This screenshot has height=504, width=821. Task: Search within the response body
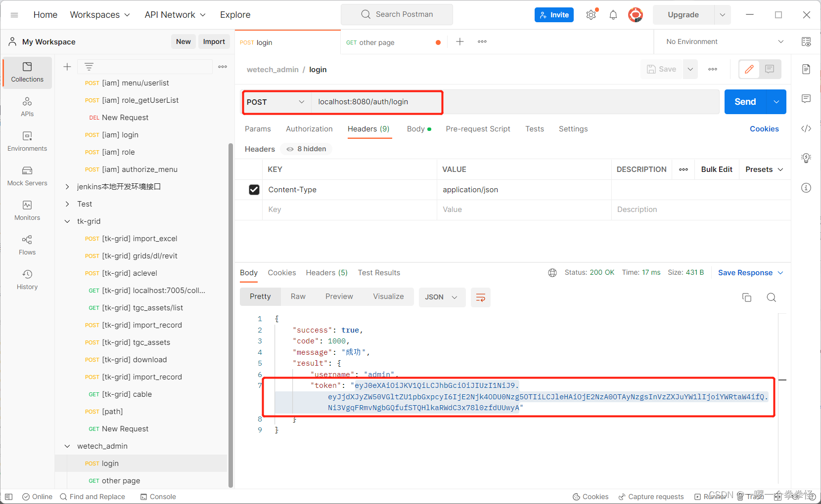coord(772,297)
